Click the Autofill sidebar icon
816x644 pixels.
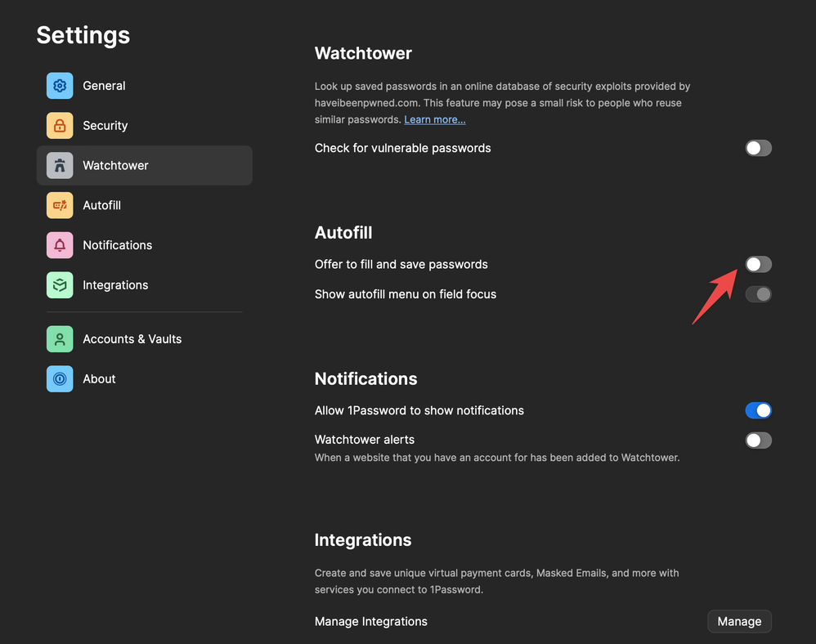[60, 205]
